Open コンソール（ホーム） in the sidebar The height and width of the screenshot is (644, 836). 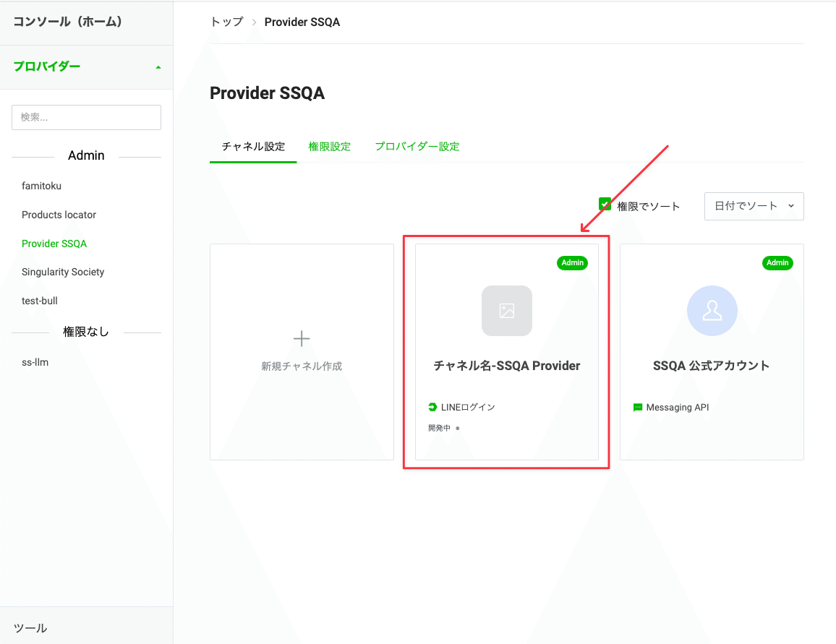(68, 22)
